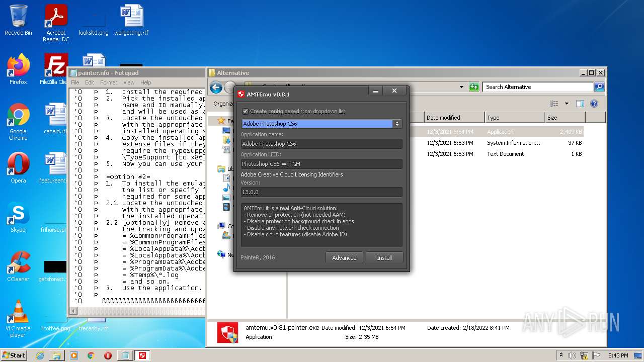Open Internet Explorer from taskbar
644x362 pixels.
tap(40, 355)
